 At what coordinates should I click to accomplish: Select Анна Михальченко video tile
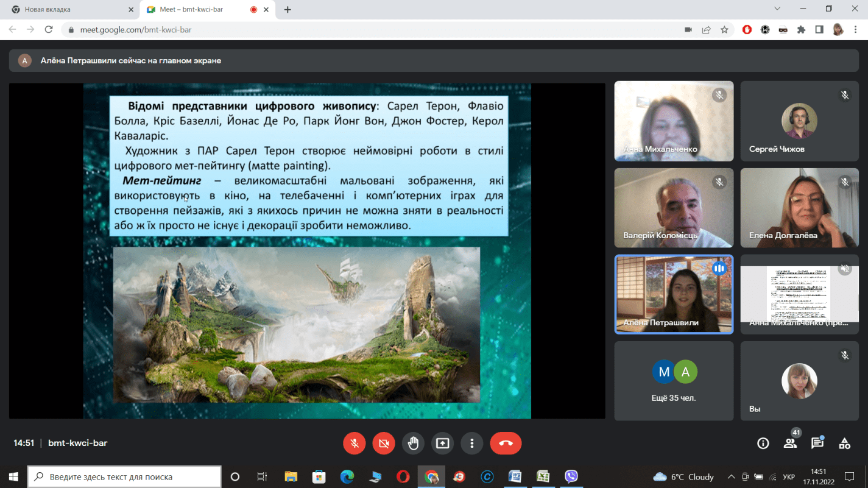(x=674, y=121)
